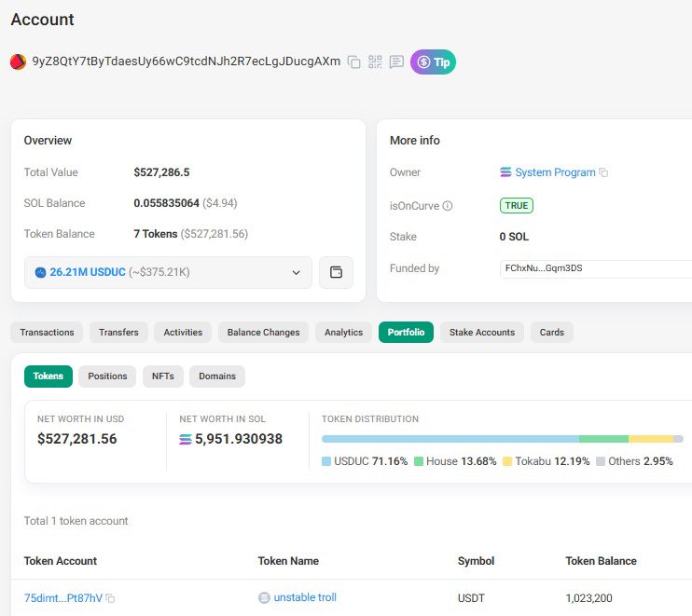Copy the 75dimt...Pt87hV token account address
692x616 pixels.
coord(110,599)
